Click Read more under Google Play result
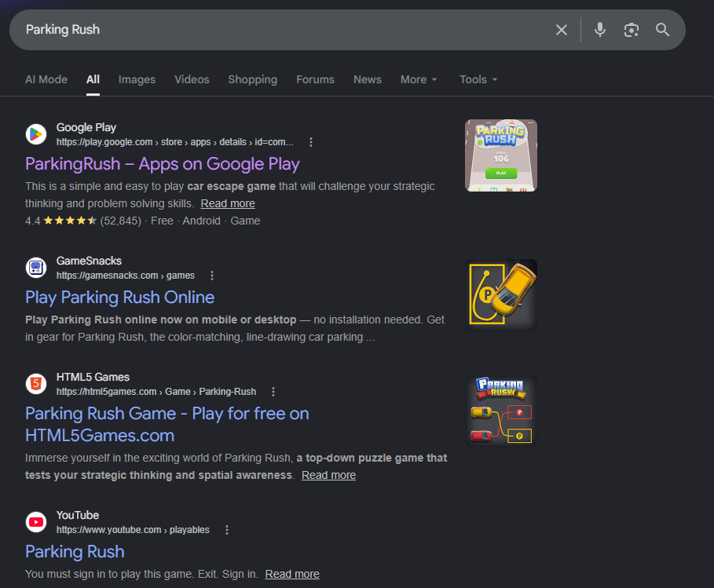The width and height of the screenshot is (714, 588). 228,203
